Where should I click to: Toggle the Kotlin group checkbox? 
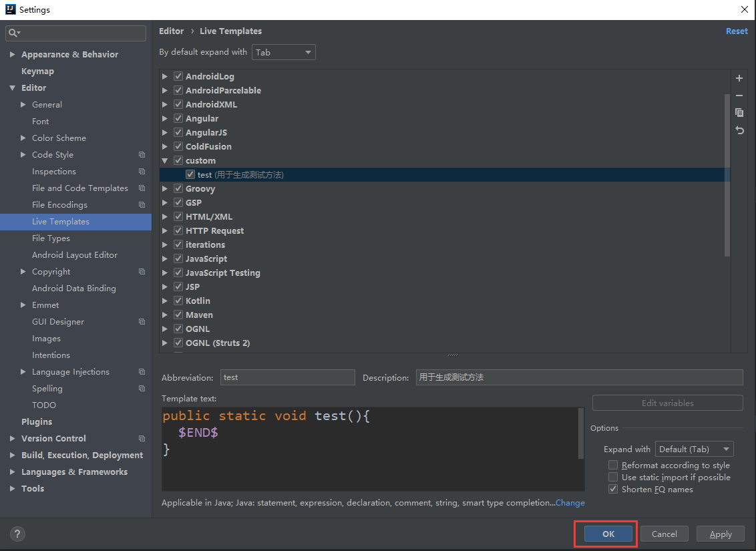[x=178, y=301]
